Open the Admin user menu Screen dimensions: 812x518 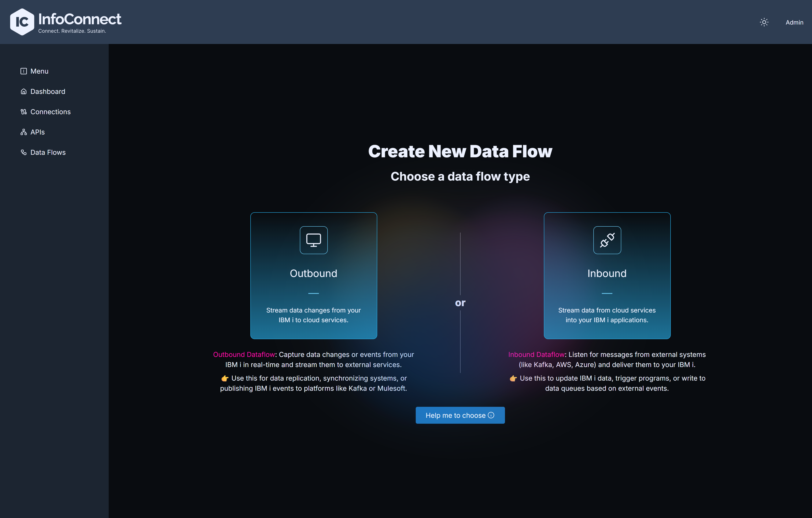(794, 22)
